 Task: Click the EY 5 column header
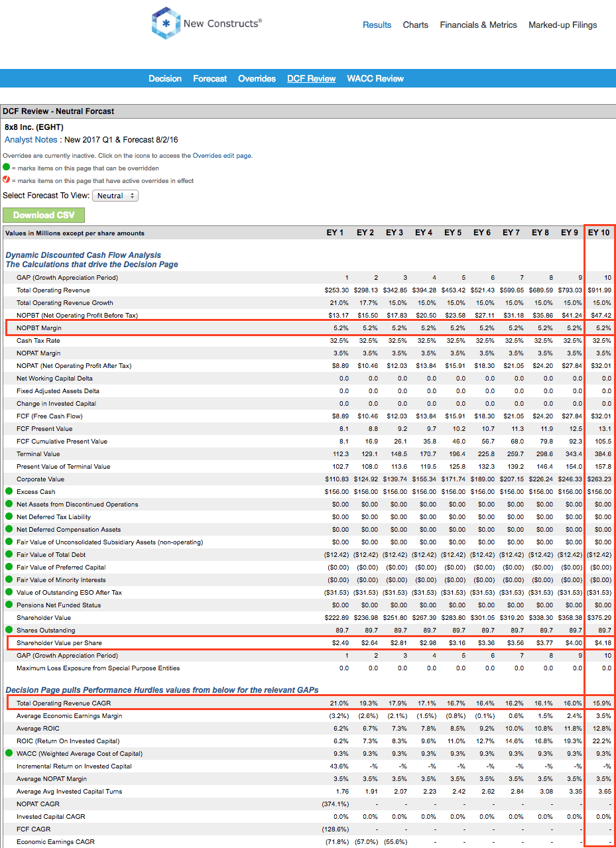[453, 233]
